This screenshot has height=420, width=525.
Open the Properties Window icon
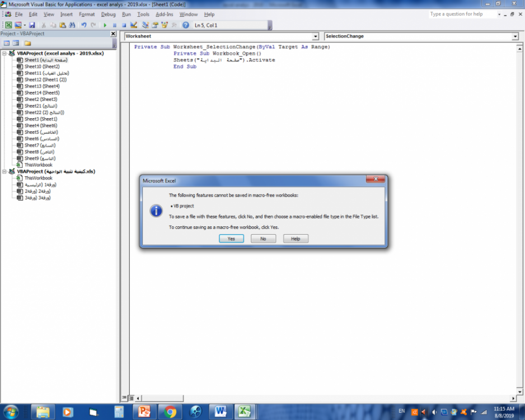pos(154,25)
